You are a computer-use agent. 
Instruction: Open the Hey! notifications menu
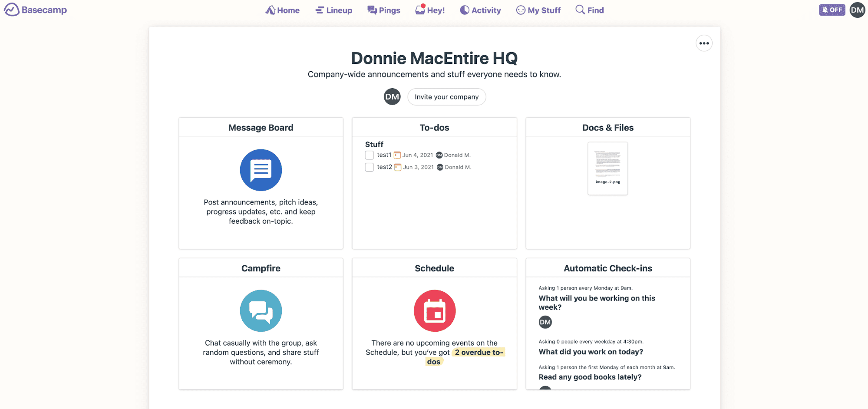tap(430, 10)
